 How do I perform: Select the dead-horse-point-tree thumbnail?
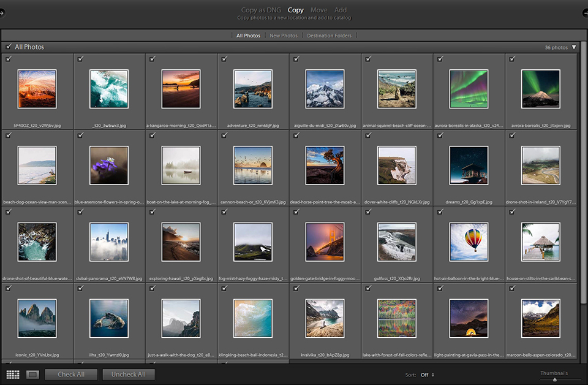click(x=325, y=166)
